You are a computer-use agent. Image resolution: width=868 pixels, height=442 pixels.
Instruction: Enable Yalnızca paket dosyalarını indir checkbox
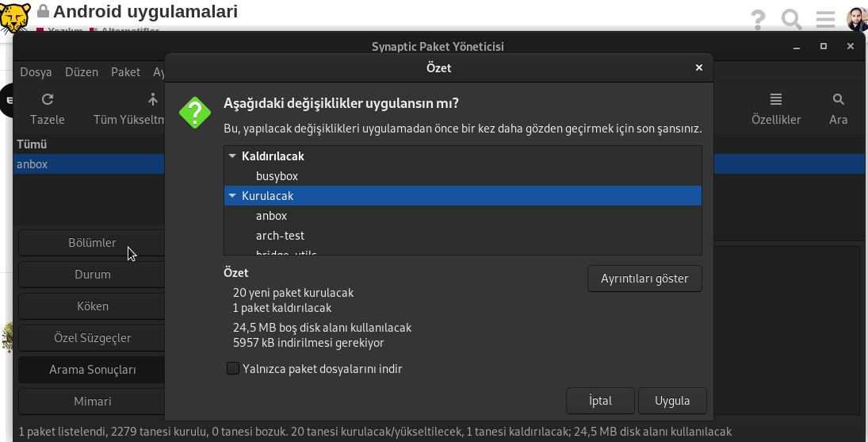[x=233, y=368]
